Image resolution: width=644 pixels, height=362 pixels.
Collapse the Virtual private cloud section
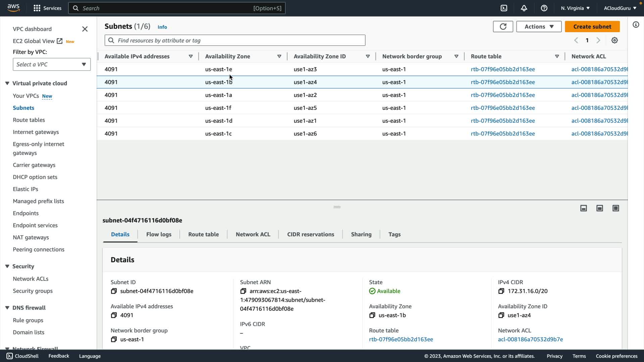click(x=7, y=83)
